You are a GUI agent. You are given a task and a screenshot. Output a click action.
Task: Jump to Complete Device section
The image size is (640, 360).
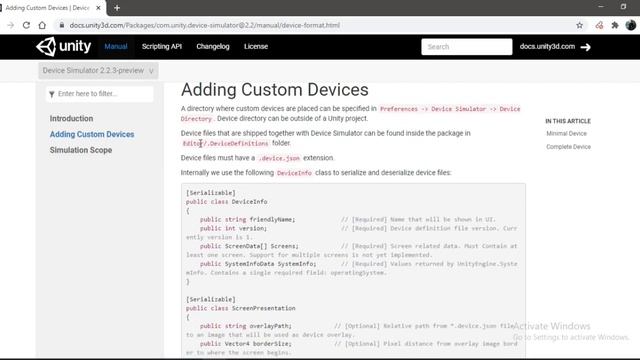tap(568, 147)
